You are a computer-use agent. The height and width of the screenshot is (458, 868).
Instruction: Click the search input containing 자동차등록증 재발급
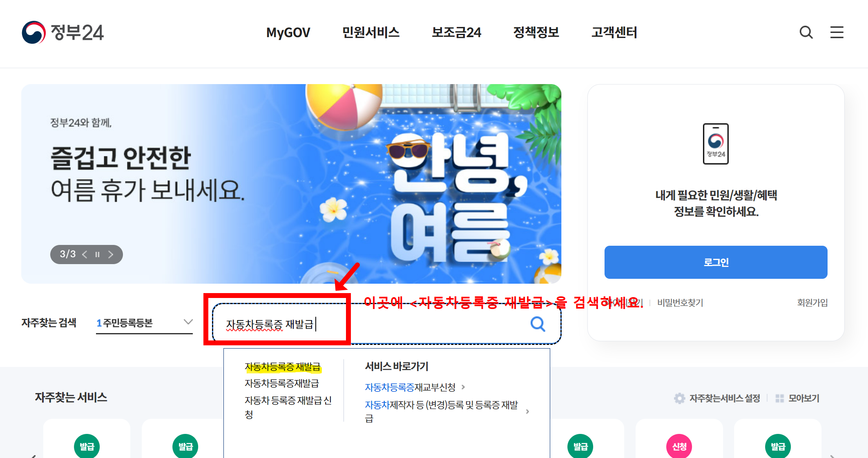pos(386,324)
